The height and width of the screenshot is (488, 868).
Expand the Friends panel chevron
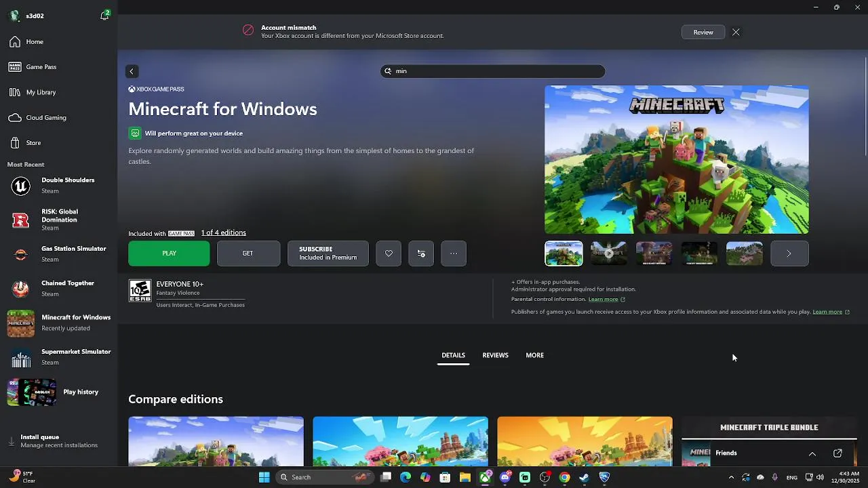812,453
